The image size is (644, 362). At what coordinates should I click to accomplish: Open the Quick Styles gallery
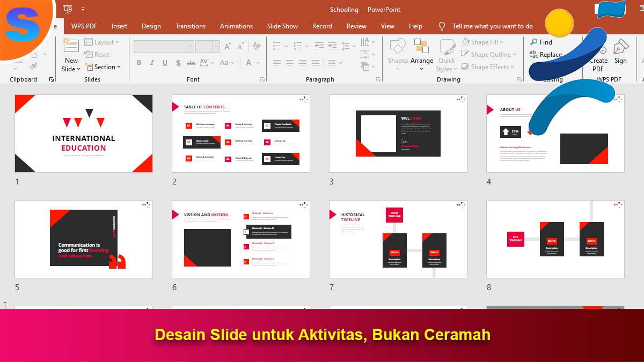pyautogui.click(x=447, y=55)
